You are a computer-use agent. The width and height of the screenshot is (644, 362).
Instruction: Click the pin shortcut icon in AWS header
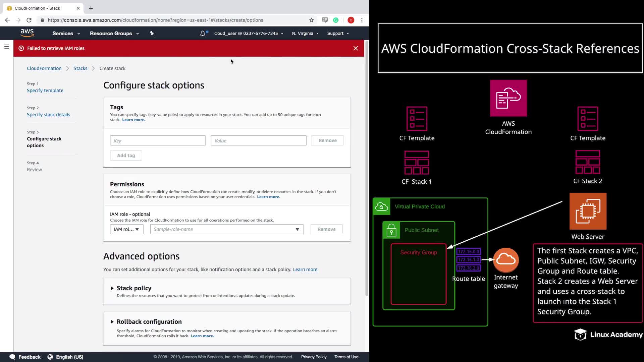(x=152, y=33)
